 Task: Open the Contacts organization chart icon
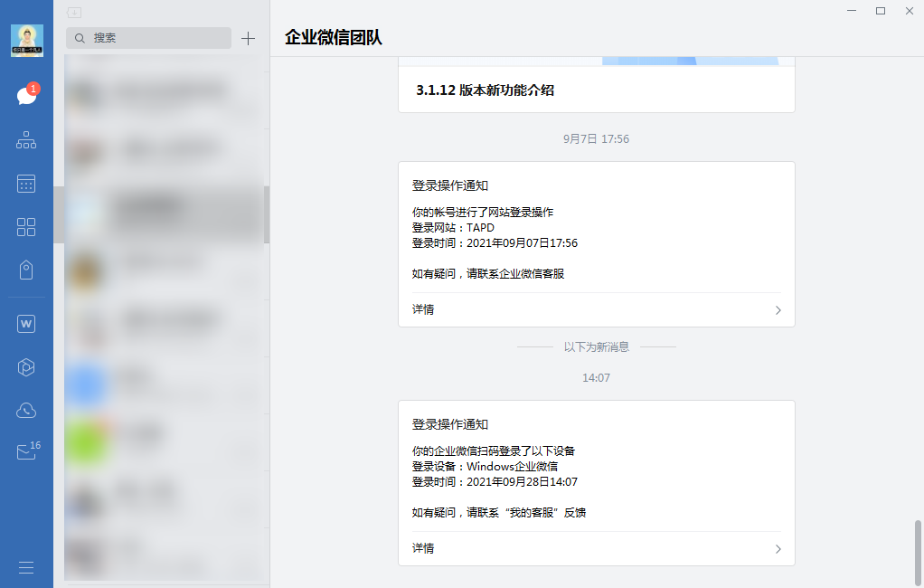pyautogui.click(x=26, y=140)
